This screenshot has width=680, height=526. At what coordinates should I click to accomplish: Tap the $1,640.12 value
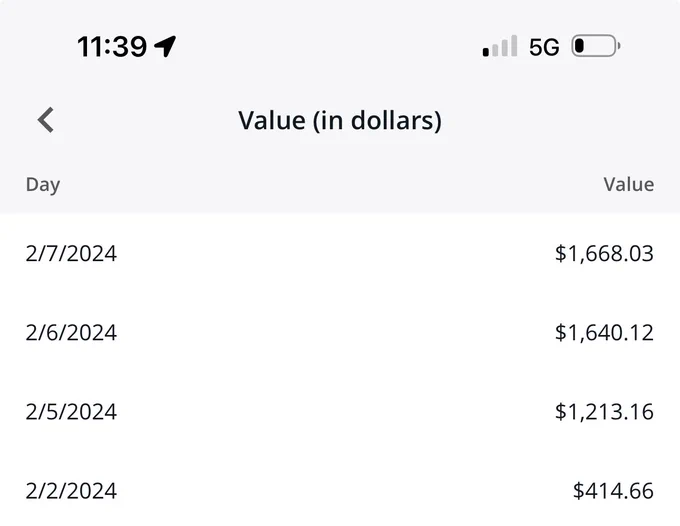(604, 333)
